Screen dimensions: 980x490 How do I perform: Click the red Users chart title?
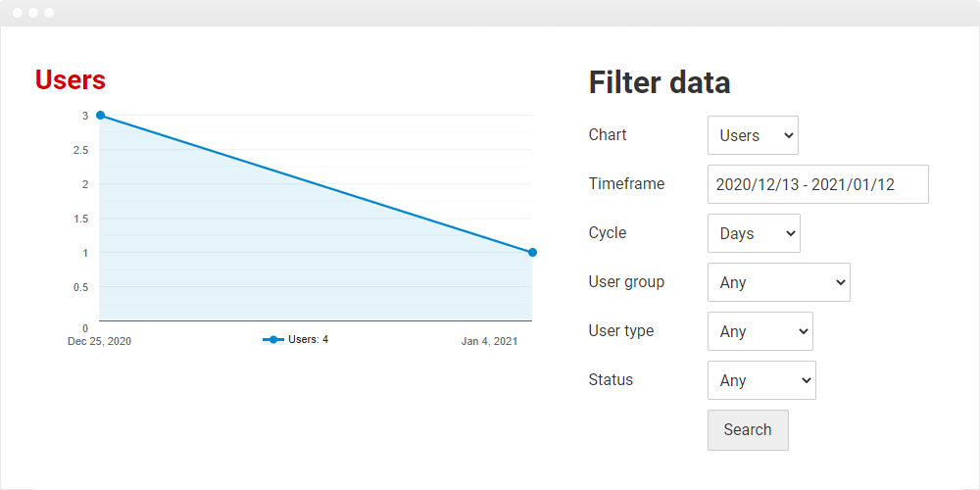(x=70, y=80)
